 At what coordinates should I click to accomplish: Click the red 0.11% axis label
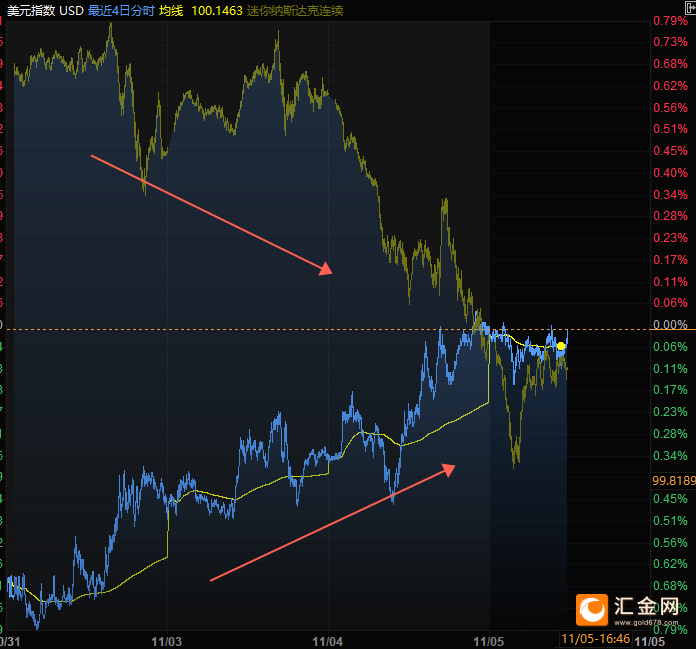point(670,281)
